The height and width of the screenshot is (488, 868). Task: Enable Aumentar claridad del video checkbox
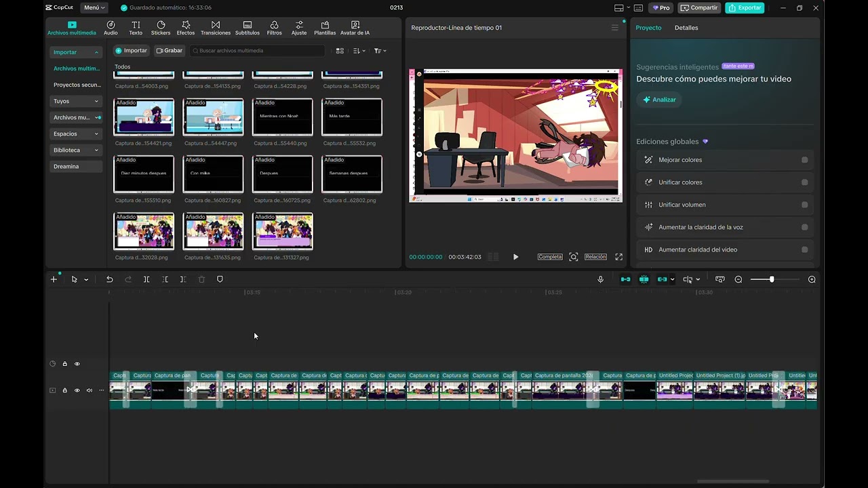805,249
